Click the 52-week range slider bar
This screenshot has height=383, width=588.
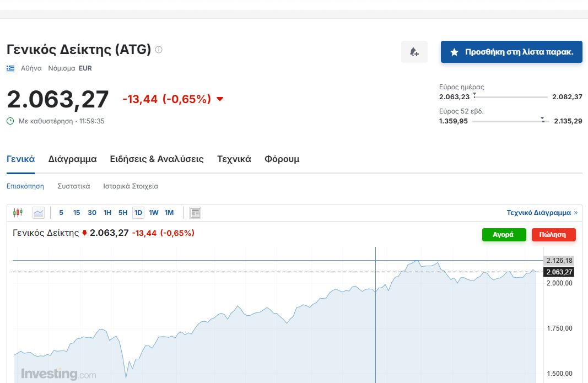click(510, 121)
